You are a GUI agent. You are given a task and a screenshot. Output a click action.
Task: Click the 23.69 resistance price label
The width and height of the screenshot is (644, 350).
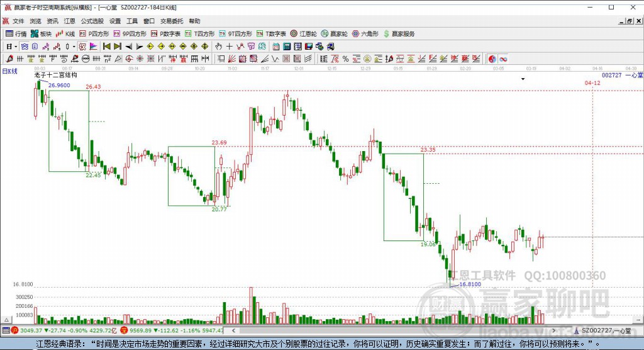point(219,143)
